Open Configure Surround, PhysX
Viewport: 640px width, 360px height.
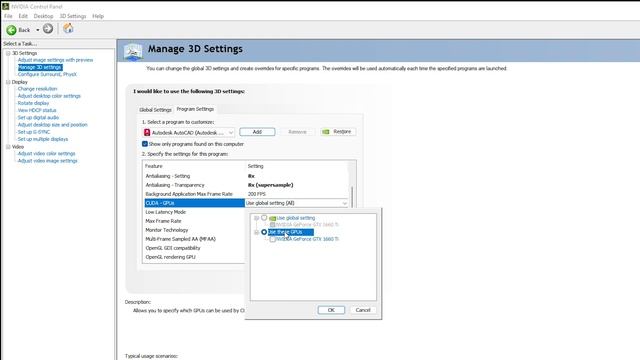(x=47, y=74)
